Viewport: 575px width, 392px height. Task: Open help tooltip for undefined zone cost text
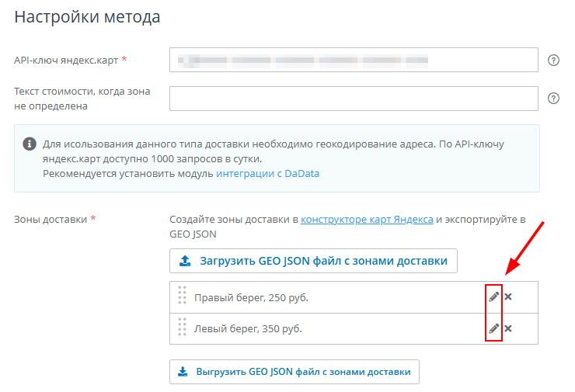click(554, 99)
